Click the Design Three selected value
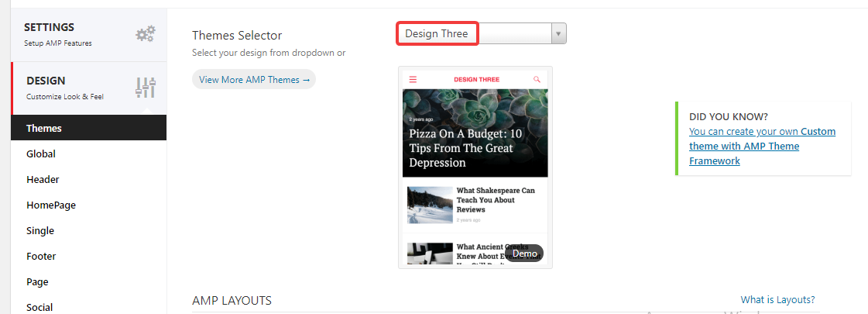The width and height of the screenshot is (868, 314). point(437,34)
